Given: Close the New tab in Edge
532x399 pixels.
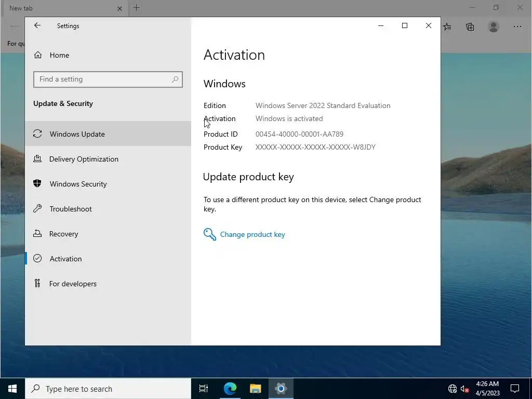Looking at the screenshot, I should point(119,8).
